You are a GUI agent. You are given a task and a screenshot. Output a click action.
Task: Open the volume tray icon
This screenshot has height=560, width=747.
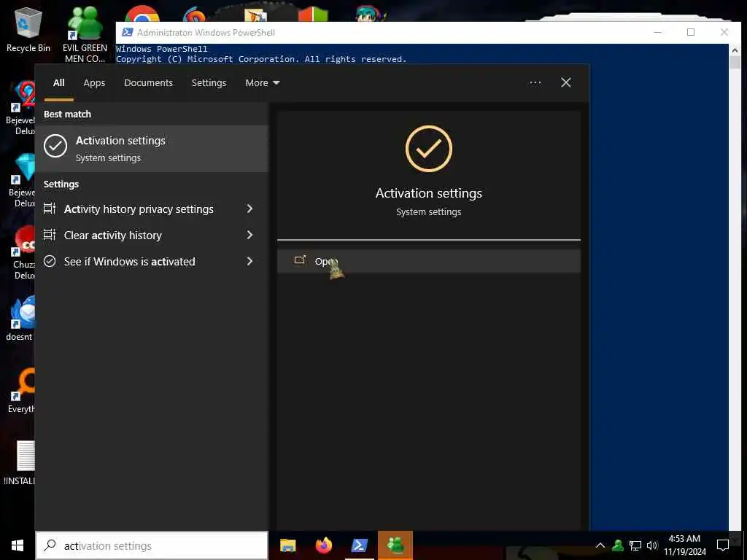coord(651,545)
